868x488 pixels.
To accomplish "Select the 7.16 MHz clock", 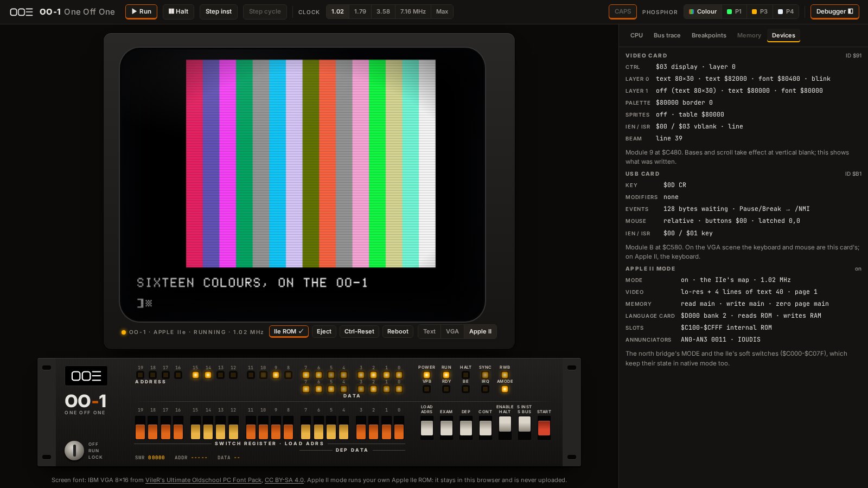I will pos(413,11).
